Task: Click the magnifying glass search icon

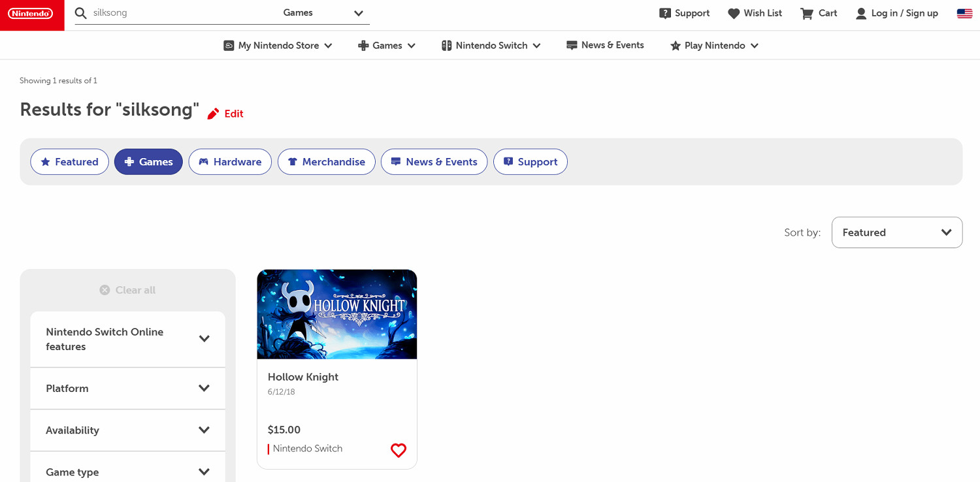Action: point(81,13)
